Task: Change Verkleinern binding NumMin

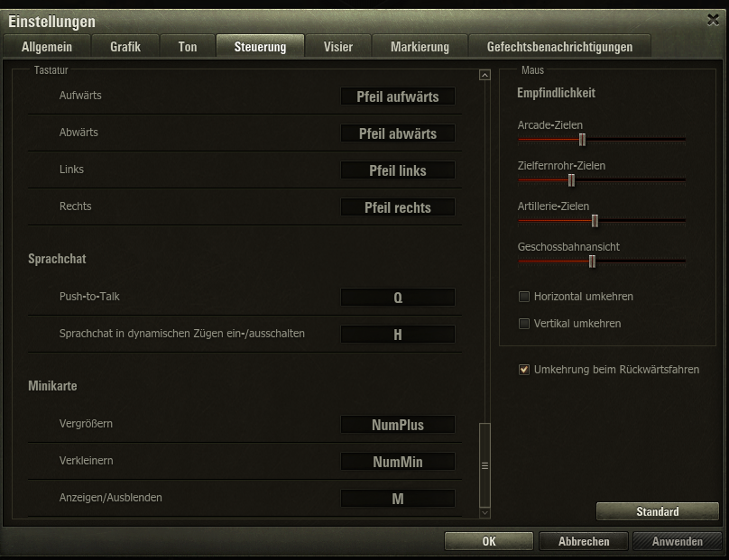Action: pyautogui.click(x=398, y=462)
